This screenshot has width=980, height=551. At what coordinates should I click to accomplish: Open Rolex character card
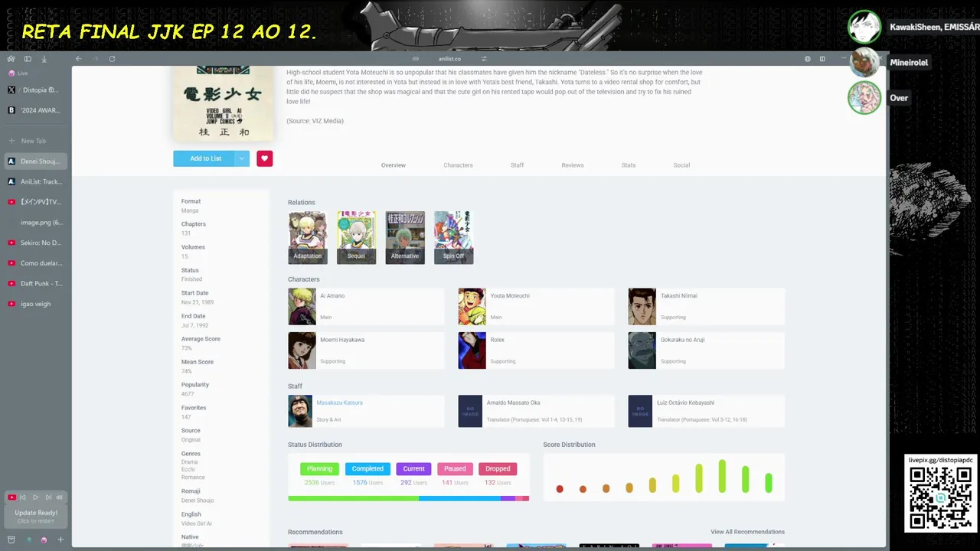tap(536, 350)
